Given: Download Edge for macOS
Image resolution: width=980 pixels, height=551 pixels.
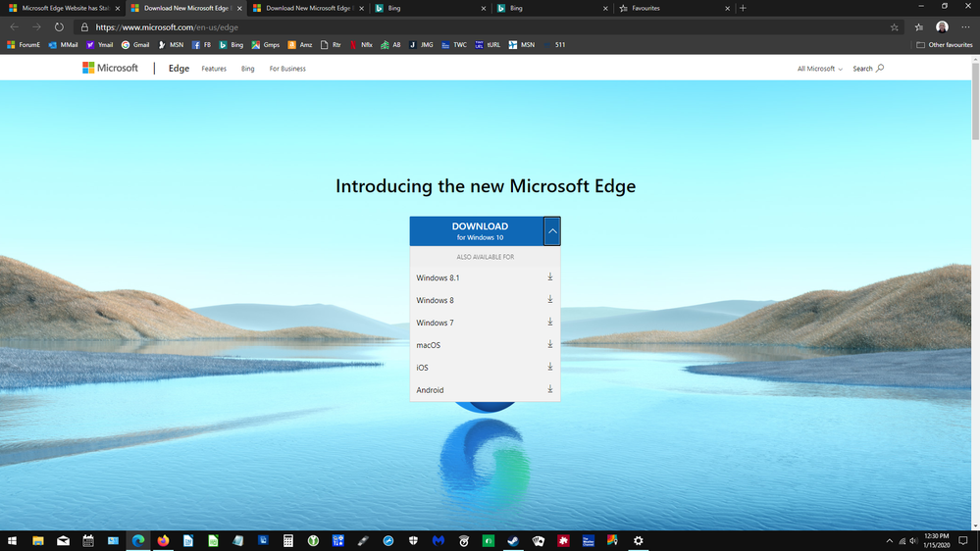Looking at the screenshot, I should (x=485, y=345).
